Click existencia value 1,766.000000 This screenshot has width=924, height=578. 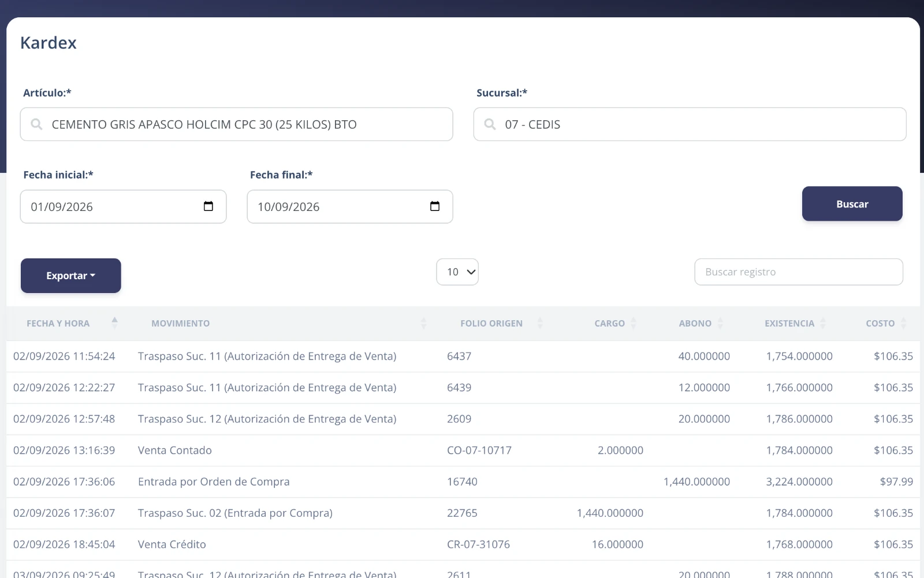pyautogui.click(x=799, y=387)
